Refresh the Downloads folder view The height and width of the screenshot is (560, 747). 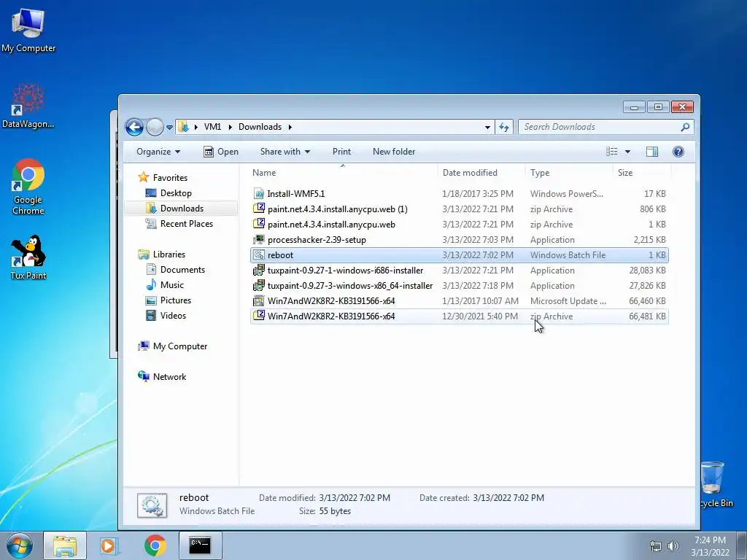(x=504, y=127)
